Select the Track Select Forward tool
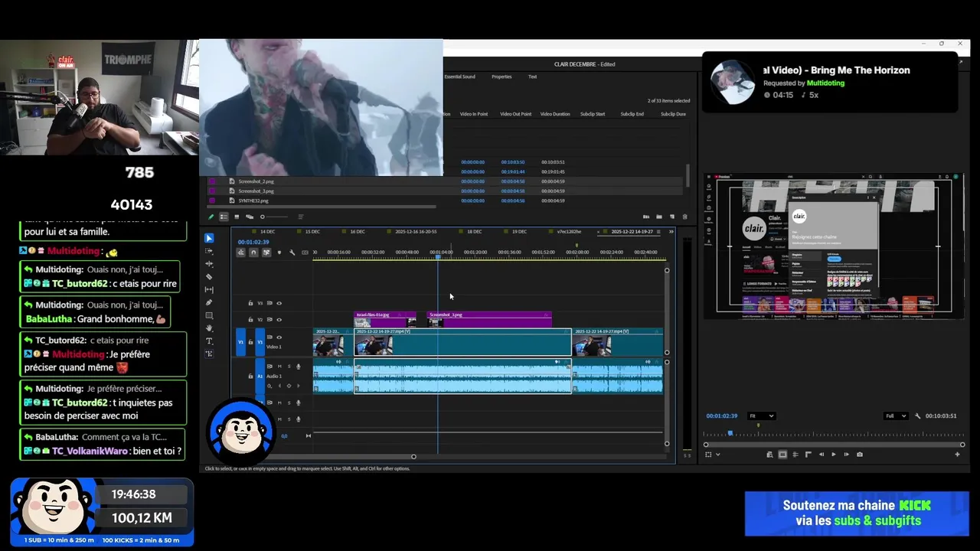 click(x=209, y=251)
